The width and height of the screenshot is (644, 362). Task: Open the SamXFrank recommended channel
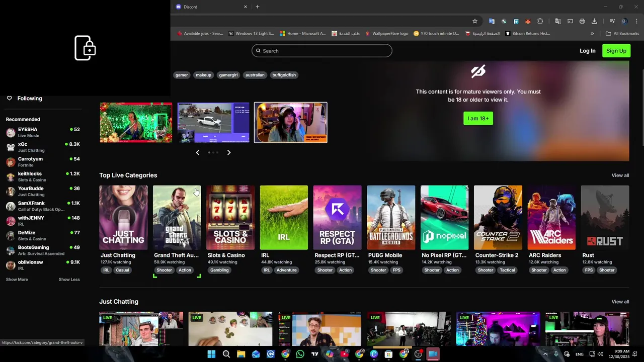43,206
